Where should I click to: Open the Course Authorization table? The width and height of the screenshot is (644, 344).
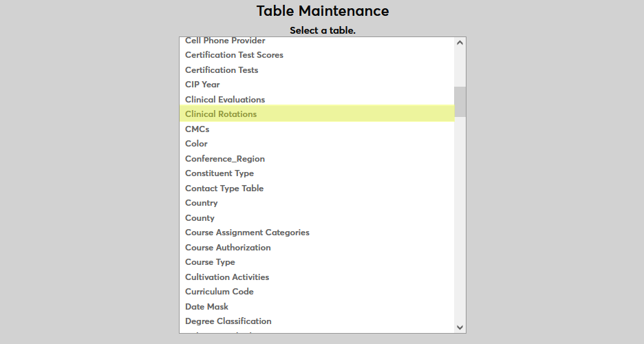click(228, 248)
